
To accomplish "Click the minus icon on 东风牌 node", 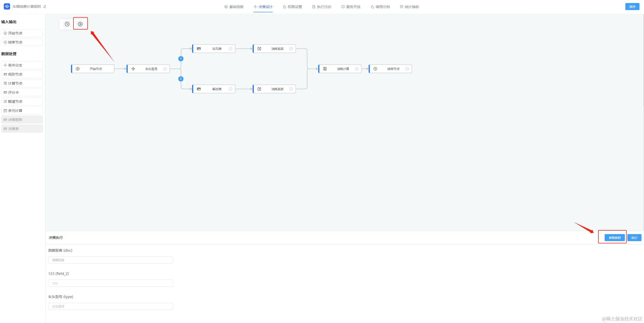I will click(x=231, y=49).
